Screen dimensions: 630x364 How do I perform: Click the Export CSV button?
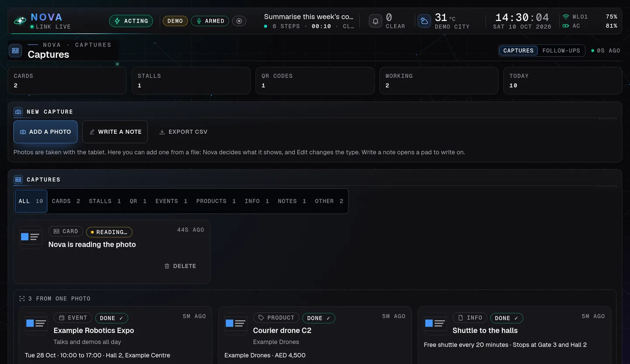pyautogui.click(x=183, y=132)
